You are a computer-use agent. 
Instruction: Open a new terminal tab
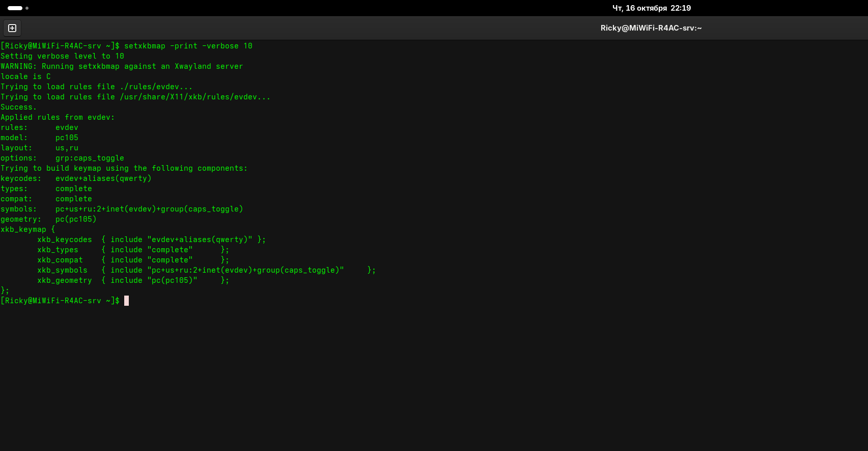tap(12, 28)
